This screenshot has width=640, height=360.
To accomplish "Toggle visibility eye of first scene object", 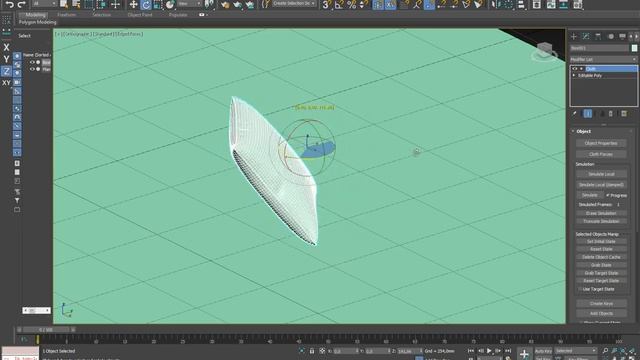I will pos(32,62).
